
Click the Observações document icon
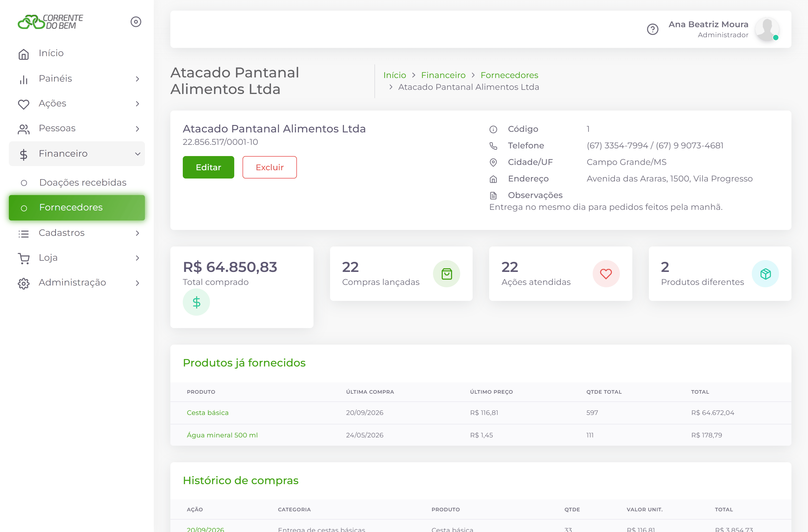click(493, 196)
